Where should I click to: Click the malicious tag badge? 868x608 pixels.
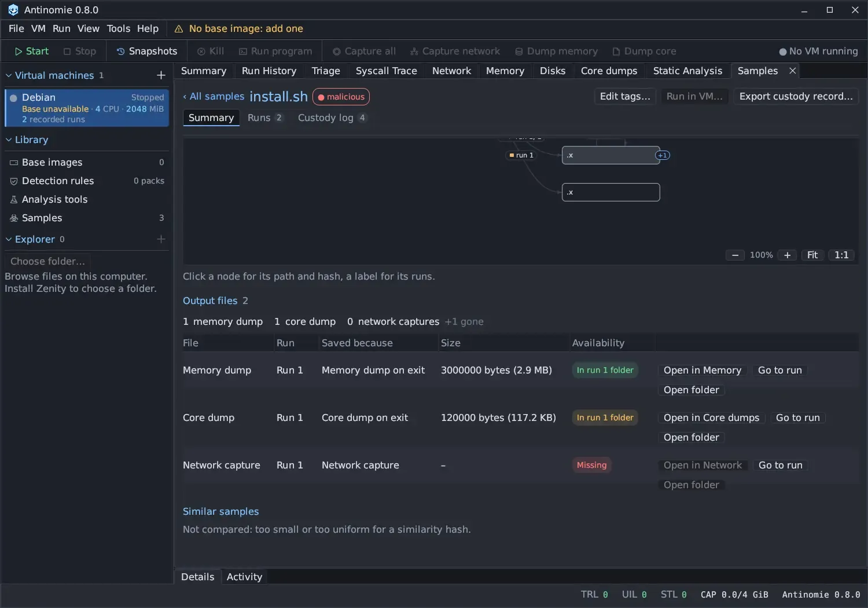tap(341, 97)
